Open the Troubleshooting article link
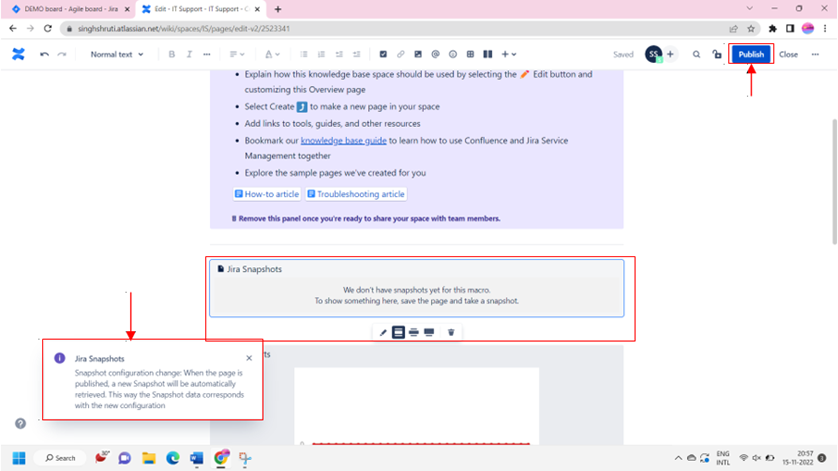 click(356, 194)
